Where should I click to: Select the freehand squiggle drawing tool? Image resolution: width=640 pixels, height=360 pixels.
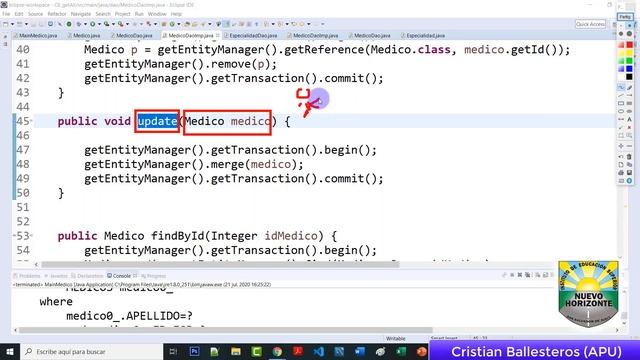tap(621, 87)
